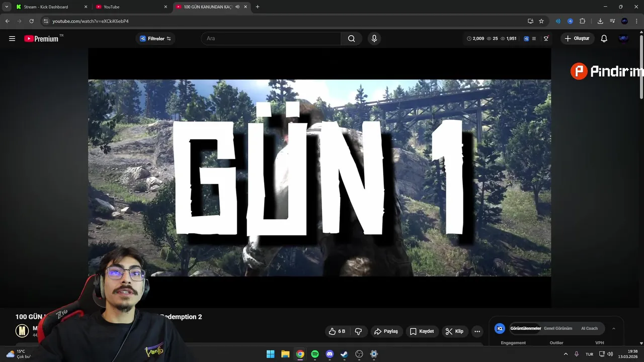
Task: Open the more actions ellipsis menu
Action: pyautogui.click(x=477, y=331)
